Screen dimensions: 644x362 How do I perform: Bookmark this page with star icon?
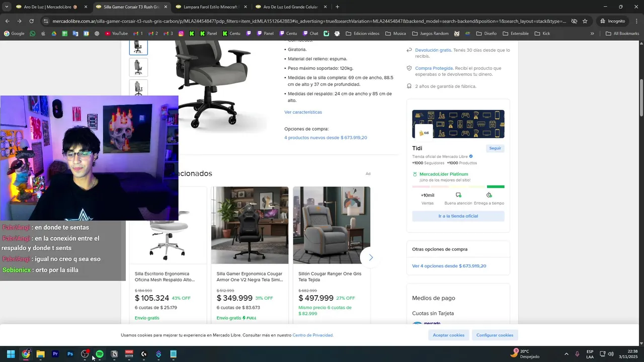coord(585,21)
